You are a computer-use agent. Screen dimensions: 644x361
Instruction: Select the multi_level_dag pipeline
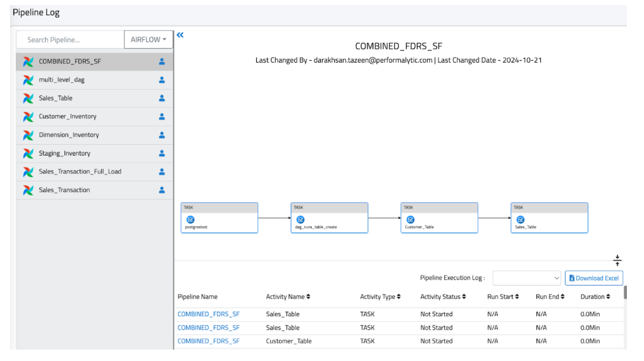click(94, 80)
